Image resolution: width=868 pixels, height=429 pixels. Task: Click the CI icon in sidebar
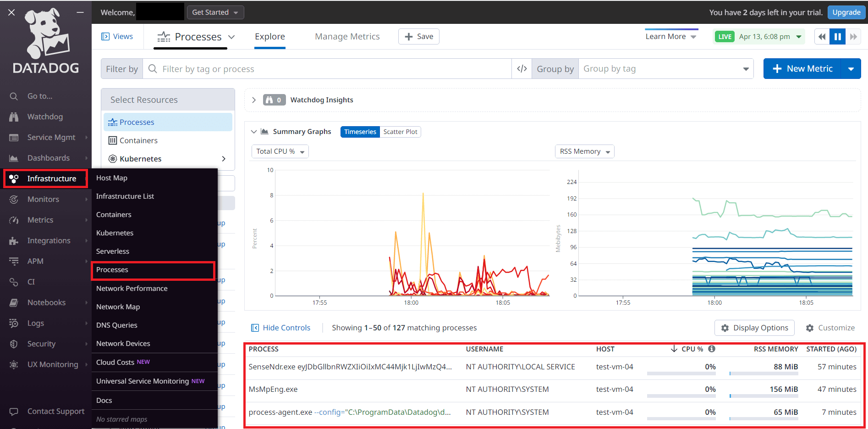tap(14, 282)
